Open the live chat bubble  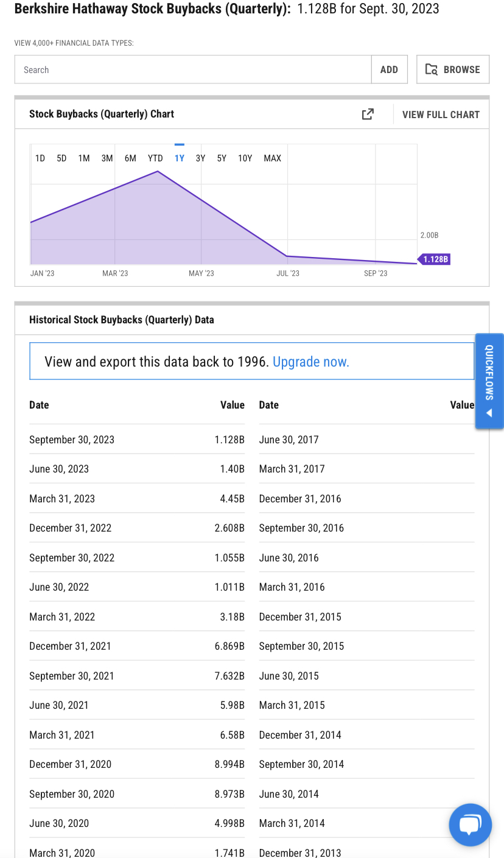tap(470, 825)
